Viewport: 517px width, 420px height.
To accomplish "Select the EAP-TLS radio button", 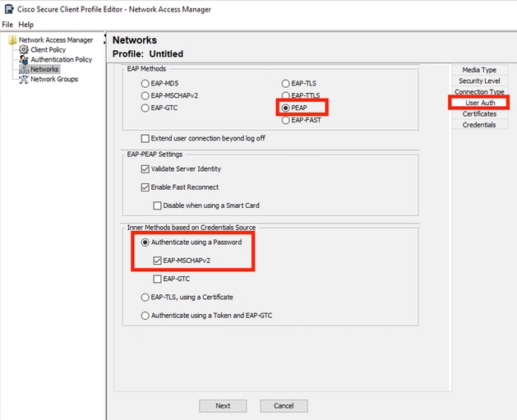I will click(x=285, y=83).
